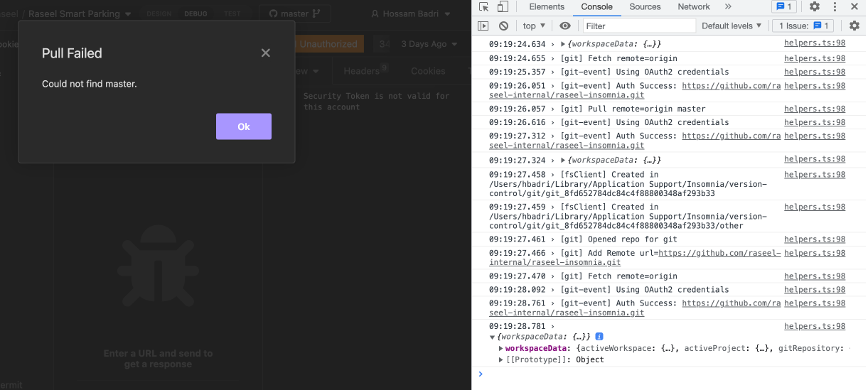Open the Headers response tab in Insomnia
Viewport: 868px width, 390px height.
365,70
